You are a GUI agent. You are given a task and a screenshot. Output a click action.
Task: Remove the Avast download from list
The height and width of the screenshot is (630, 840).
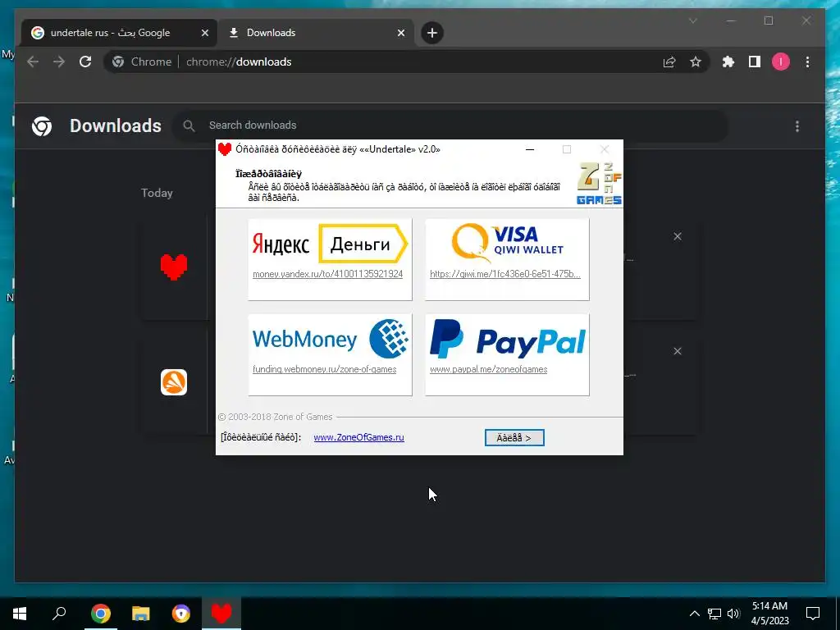coord(677,351)
